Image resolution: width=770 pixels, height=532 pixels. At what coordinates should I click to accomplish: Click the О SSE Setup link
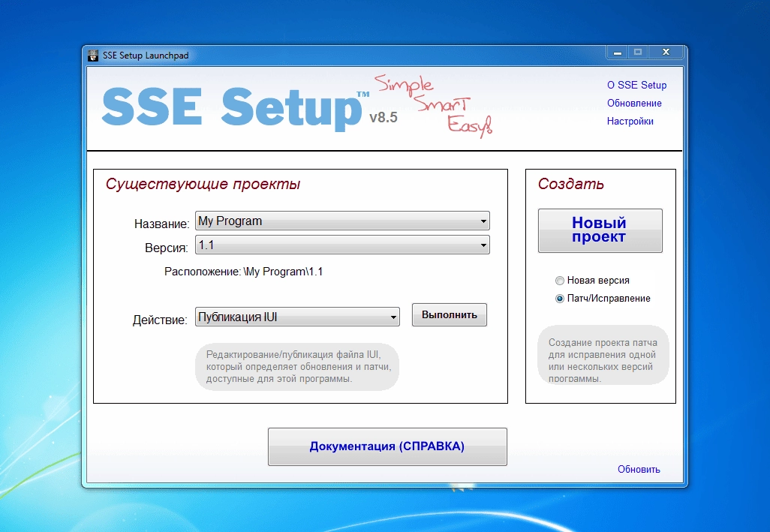[x=636, y=86]
